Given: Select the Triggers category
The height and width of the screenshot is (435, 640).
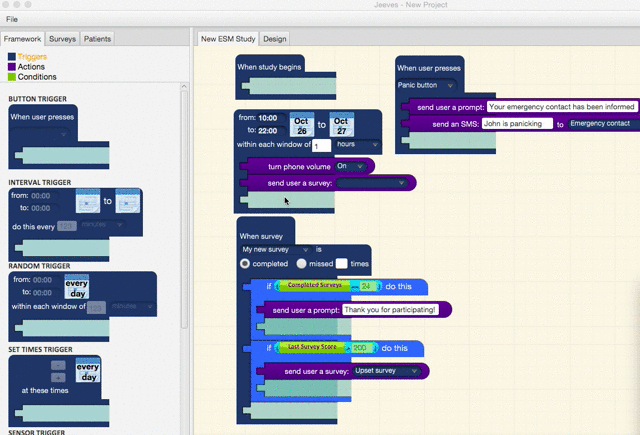Looking at the screenshot, I should (32, 57).
